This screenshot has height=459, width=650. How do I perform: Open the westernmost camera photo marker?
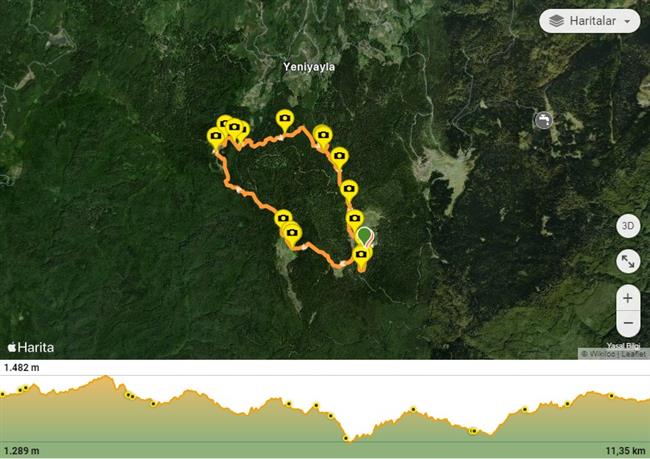(216, 136)
